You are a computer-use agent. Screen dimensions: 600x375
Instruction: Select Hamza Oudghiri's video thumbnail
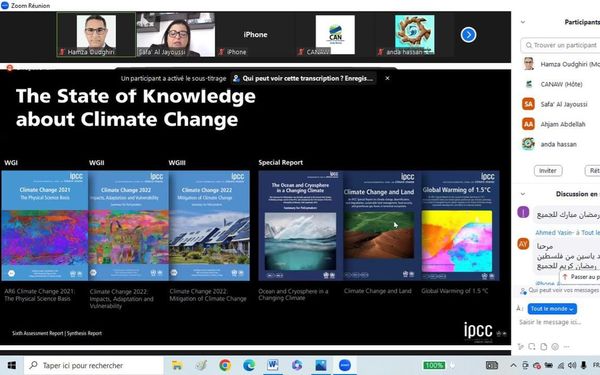pos(96,35)
